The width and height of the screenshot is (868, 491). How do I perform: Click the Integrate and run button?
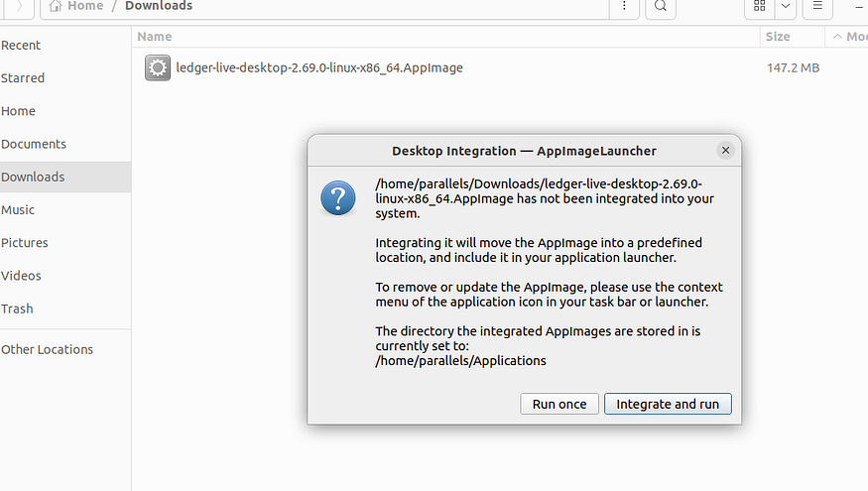click(668, 404)
